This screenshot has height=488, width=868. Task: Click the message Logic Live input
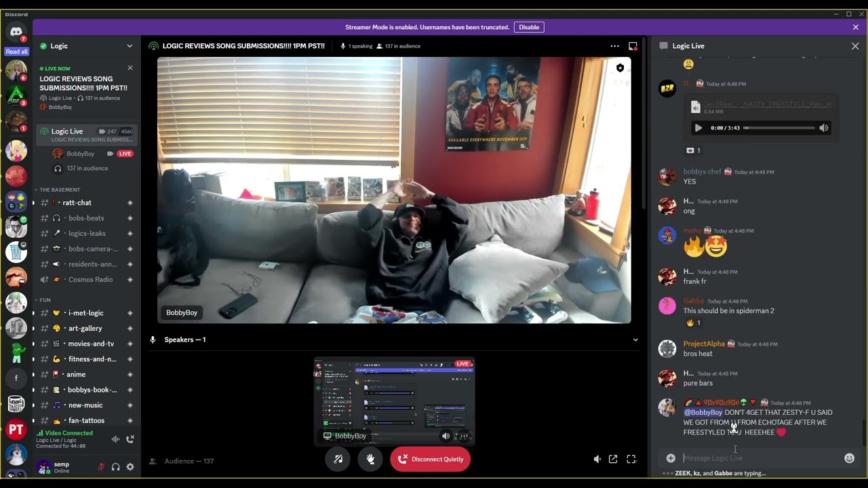coord(759,458)
